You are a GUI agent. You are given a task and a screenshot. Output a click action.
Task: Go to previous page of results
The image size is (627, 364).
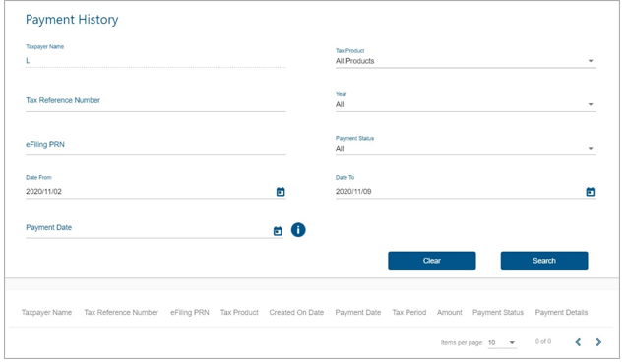click(578, 342)
